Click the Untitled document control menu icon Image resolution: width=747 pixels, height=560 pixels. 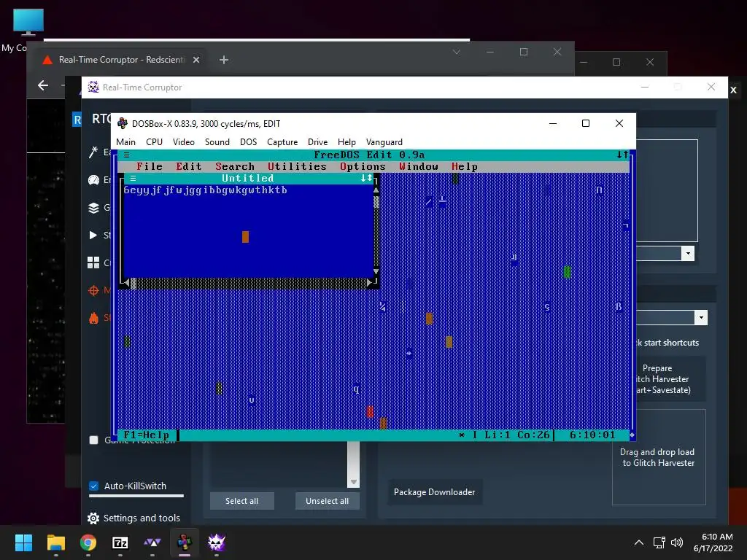(x=133, y=178)
